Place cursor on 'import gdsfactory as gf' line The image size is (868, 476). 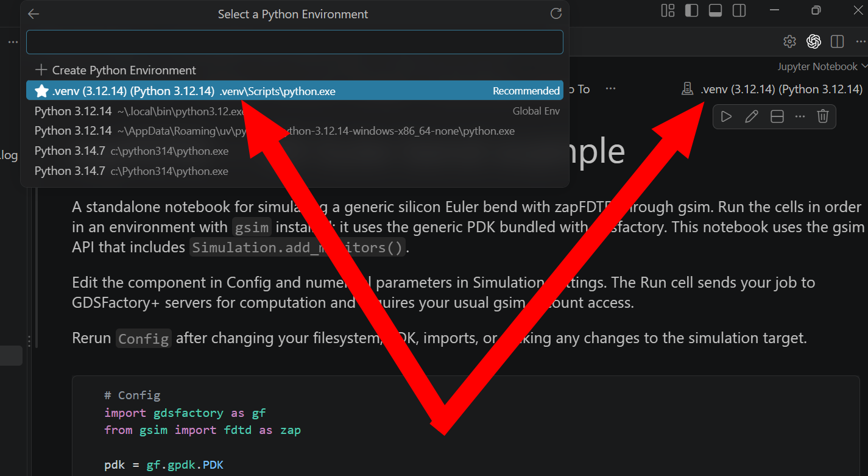click(x=185, y=413)
